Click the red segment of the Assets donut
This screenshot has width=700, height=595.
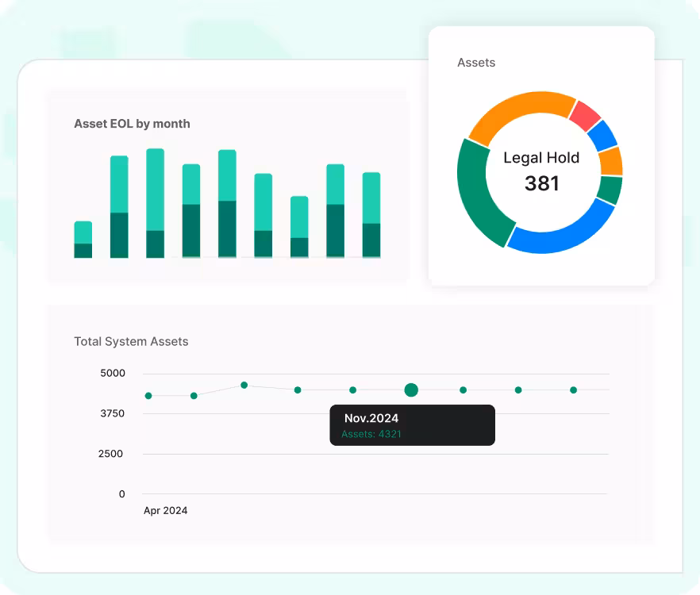(x=585, y=116)
